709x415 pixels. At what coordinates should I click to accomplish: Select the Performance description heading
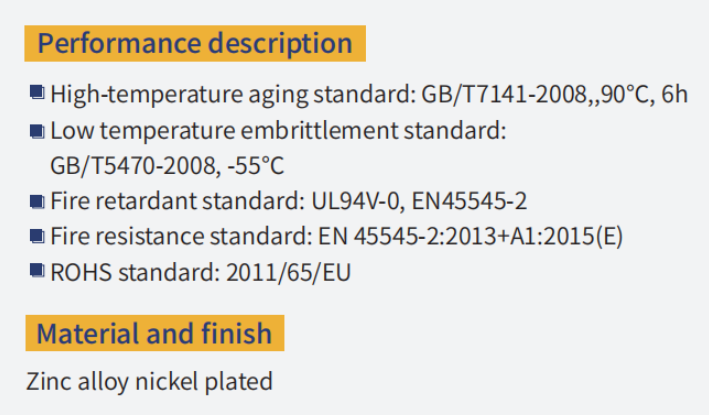click(x=195, y=43)
